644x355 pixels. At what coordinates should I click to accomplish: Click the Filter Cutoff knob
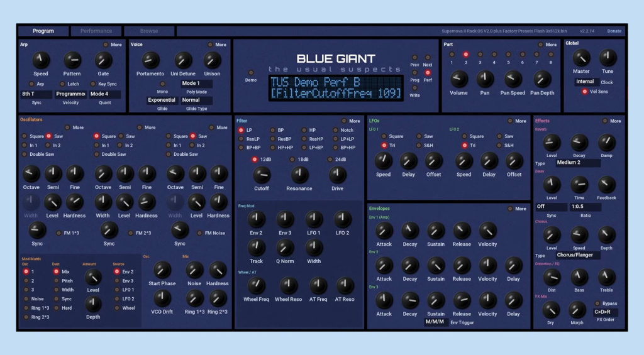pyautogui.click(x=261, y=175)
